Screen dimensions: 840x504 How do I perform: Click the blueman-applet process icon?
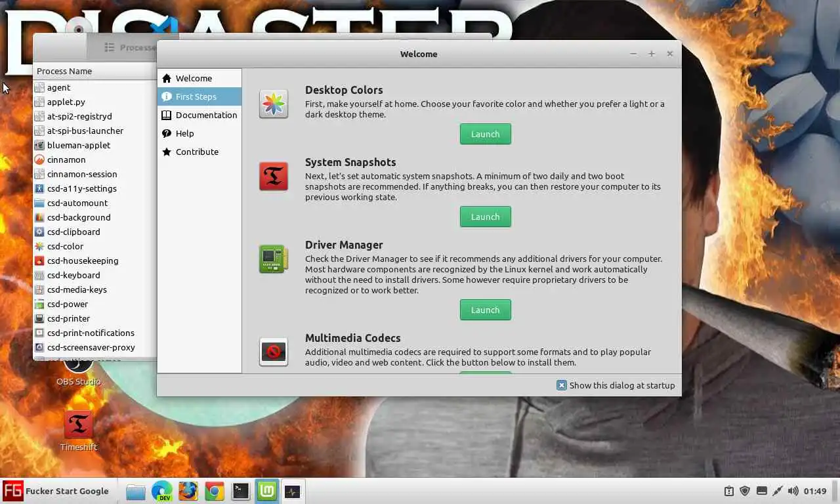[39, 145]
